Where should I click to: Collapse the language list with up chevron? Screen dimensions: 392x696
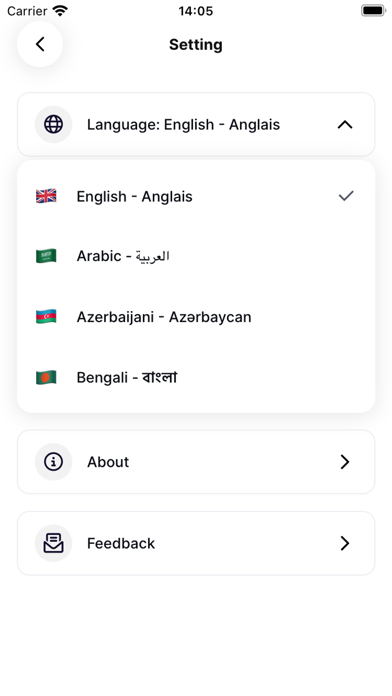pos(345,125)
